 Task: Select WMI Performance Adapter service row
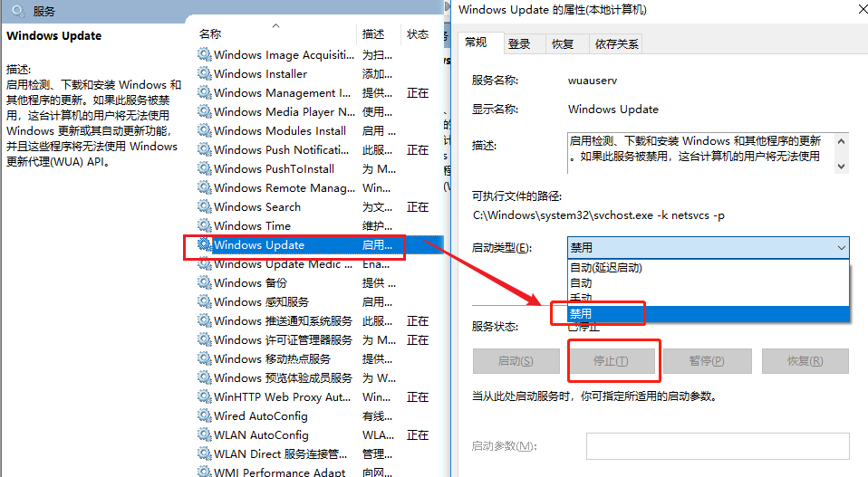320,472
